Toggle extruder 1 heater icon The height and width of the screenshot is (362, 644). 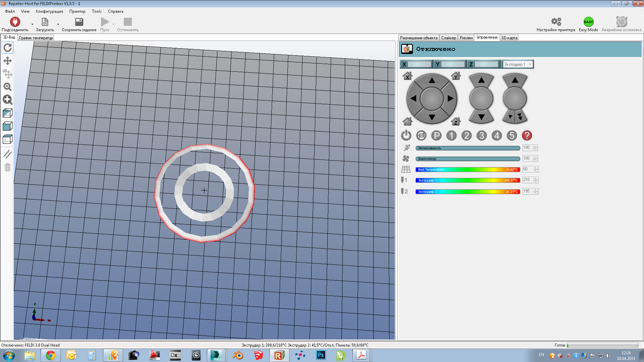404,180
